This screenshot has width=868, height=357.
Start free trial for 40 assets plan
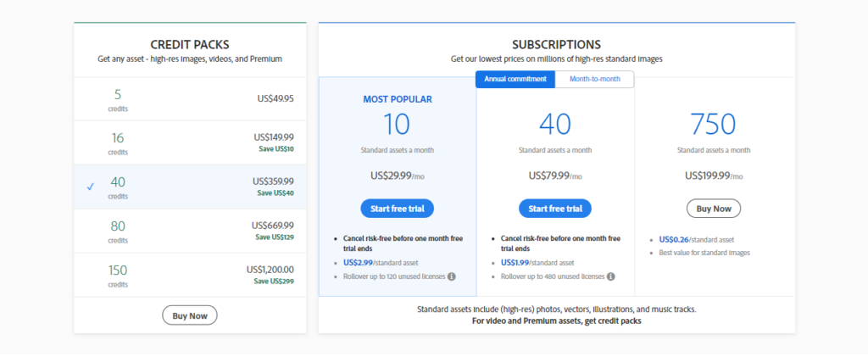pos(555,209)
